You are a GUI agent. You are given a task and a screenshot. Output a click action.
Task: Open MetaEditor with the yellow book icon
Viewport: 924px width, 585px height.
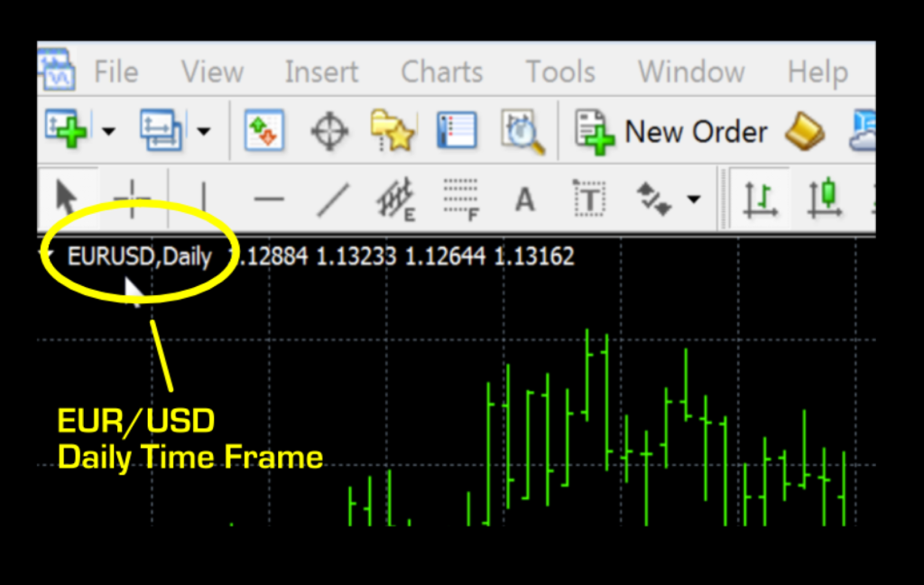point(803,132)
